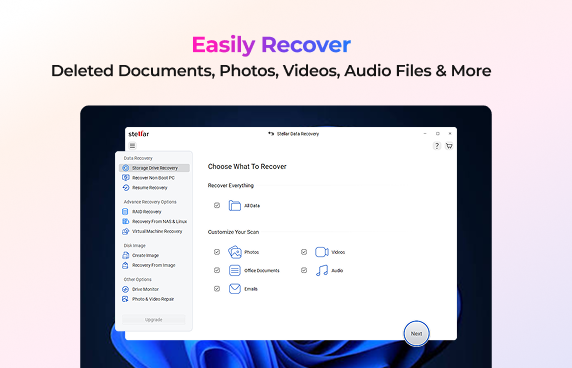Image resolution: width=572 pixels, height=368 pixels.
Task: Click the RAID Recovery icon
Action: coord(125,212)
